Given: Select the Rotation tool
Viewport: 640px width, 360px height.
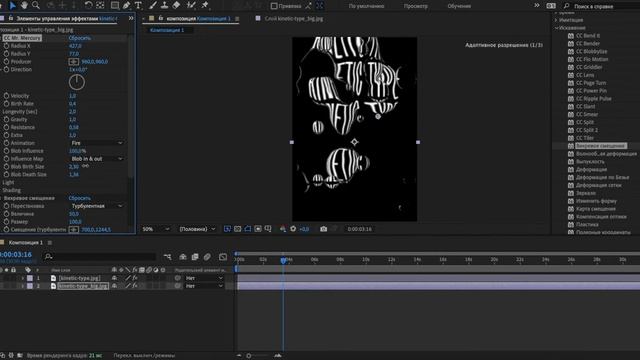Looking at the screenshot, I should (x=88, y=5).
